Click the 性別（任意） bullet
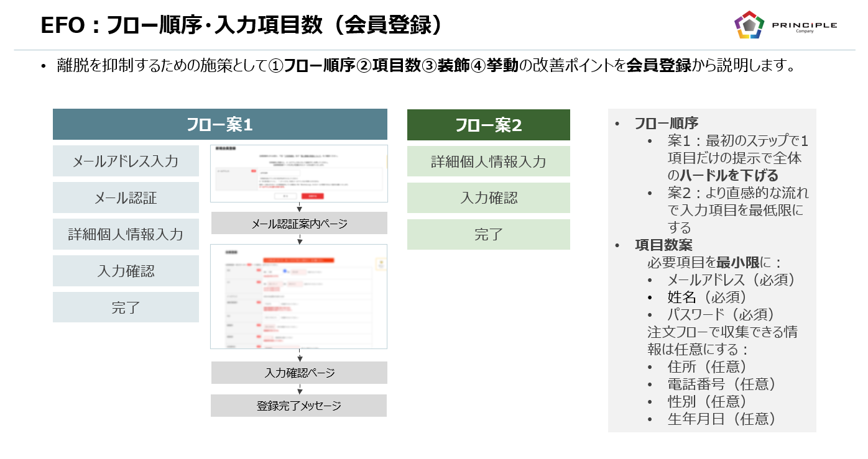 [x=708, y=401]
